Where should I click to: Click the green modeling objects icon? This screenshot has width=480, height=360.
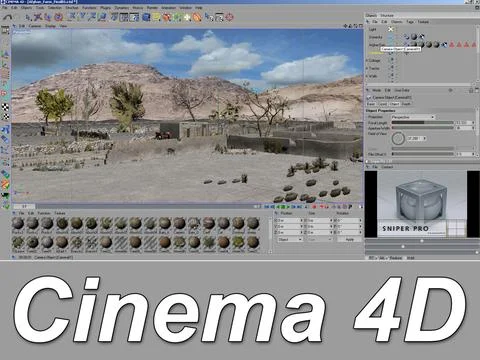point(177,17)
